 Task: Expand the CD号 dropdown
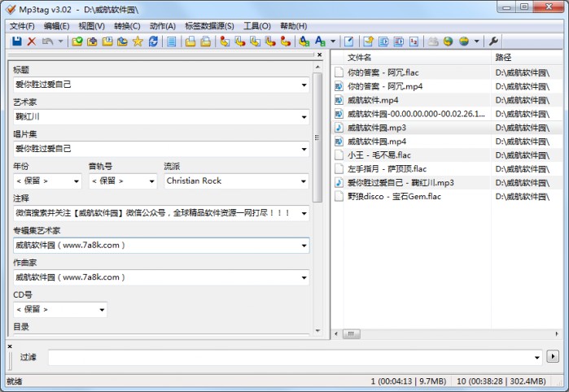[x=102, y=310]
